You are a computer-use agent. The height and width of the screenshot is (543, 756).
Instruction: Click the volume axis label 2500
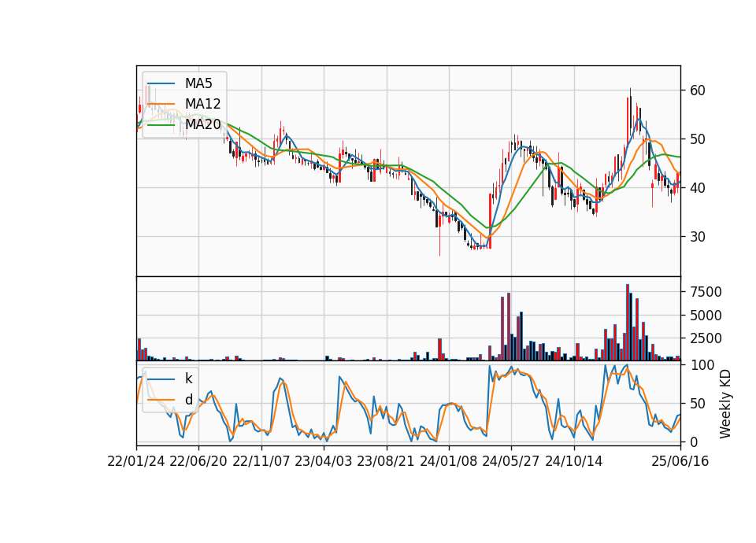pos(706,338)
